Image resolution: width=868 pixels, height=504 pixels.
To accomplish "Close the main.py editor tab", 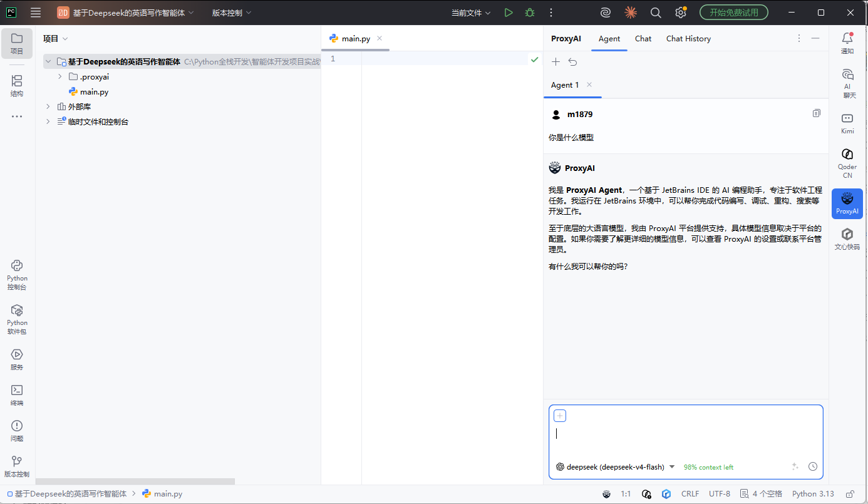I will 380,38.
